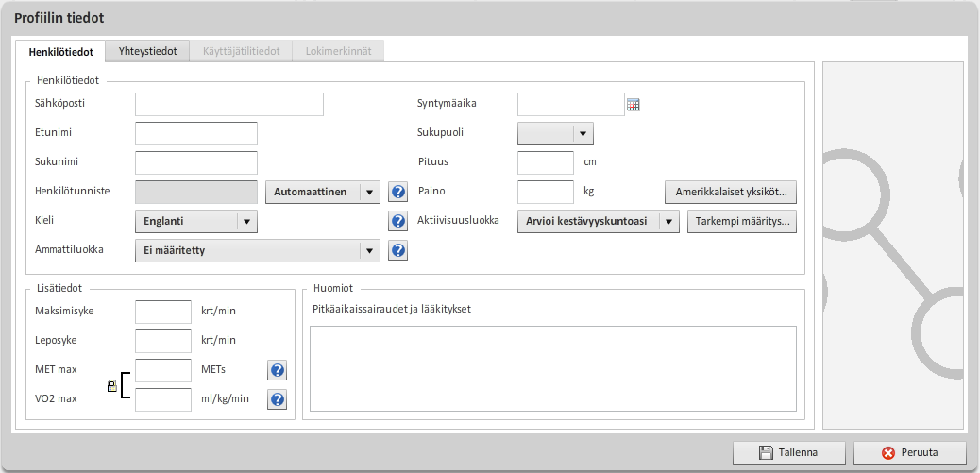Toggle the MET/VO2 lock icon
The image size is (980, 473).
click(x=111, y=385)
